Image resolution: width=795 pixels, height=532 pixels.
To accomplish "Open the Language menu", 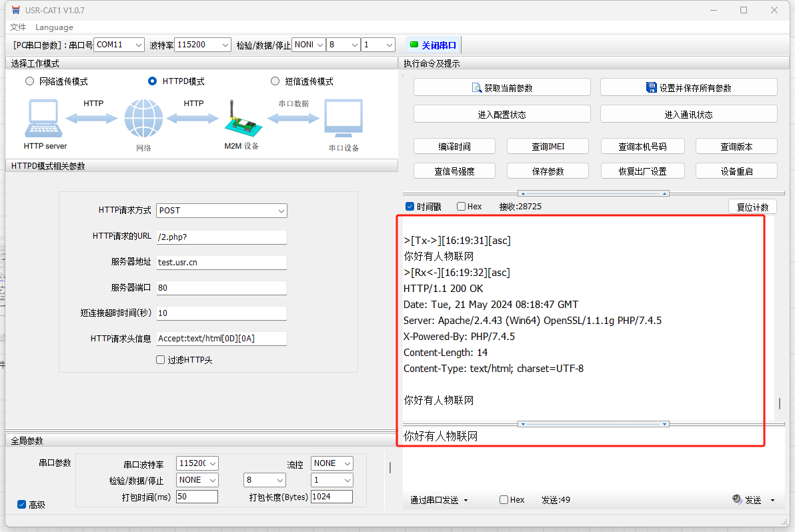I will click(54, 27).
